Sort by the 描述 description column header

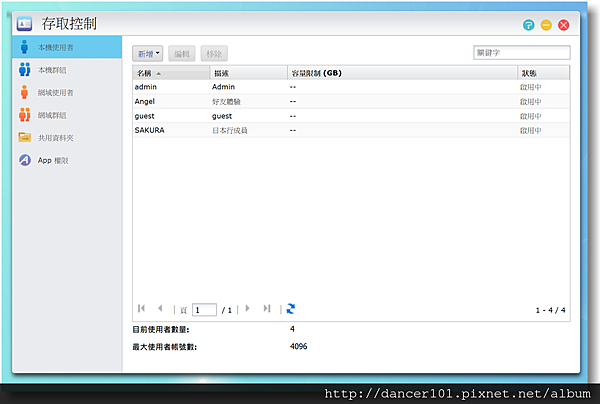pyautogui.click(x=248, y=73)
